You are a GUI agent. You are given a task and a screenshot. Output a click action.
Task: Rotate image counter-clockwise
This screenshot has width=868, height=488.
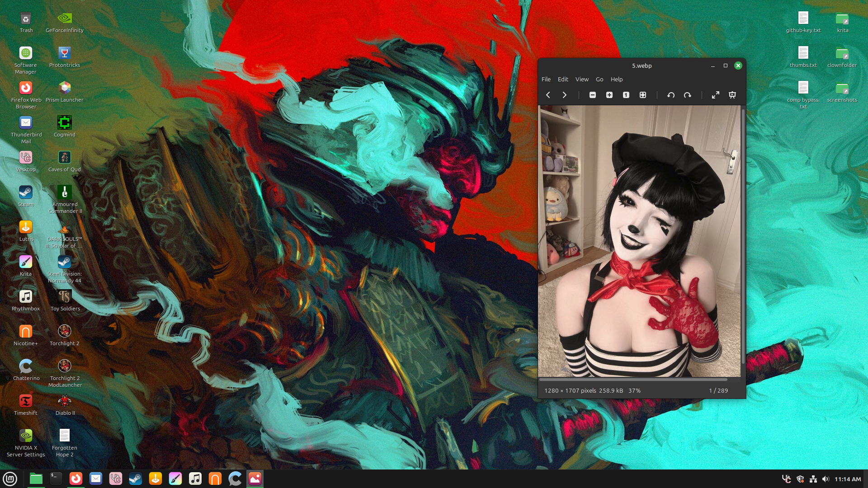[x=671, y=95]
